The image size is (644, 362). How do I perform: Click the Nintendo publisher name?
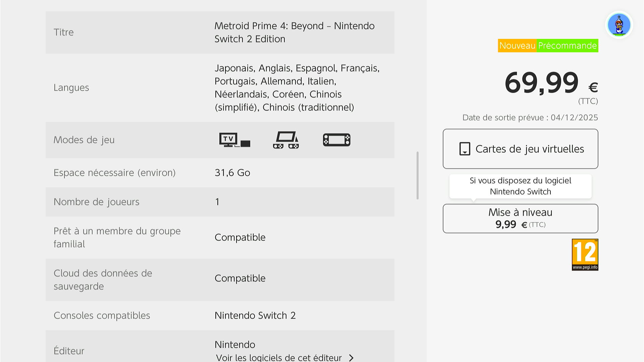pyautogui.click(x=235, y=345)
